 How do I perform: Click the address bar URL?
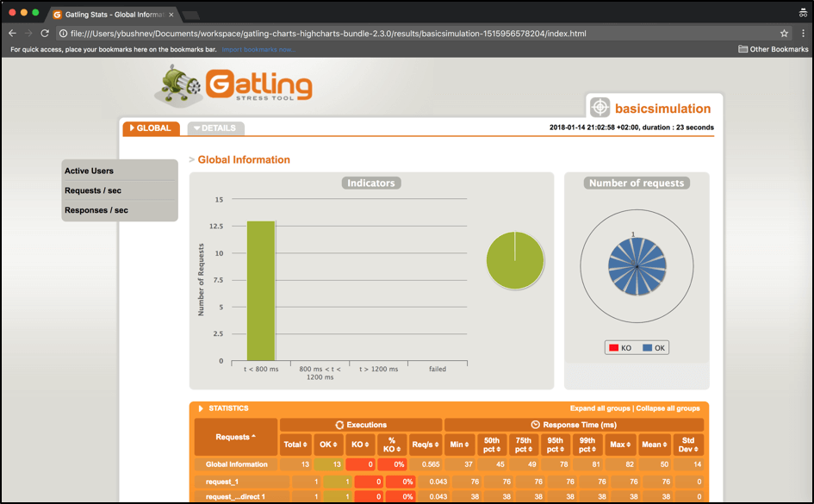328,34
